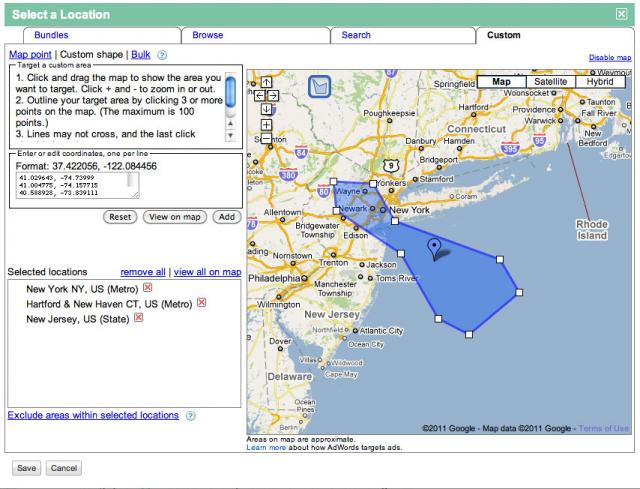Image resolution: width=640 pixels, height=489 pixels.
Task: Click Philadelphia label on the map
Action: [x=274, y=278]
